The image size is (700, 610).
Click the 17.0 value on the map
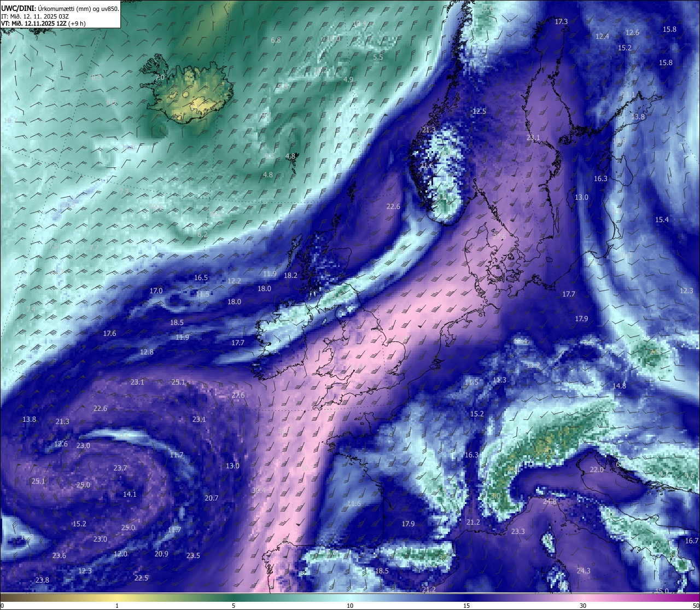pos(156,291)
